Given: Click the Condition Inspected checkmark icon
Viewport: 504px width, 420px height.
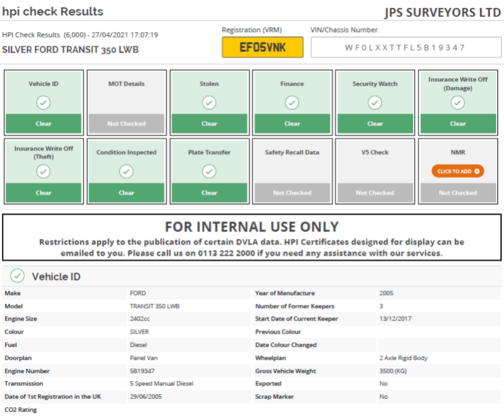Looking at the screenshot, I should [x=126, y=172].
